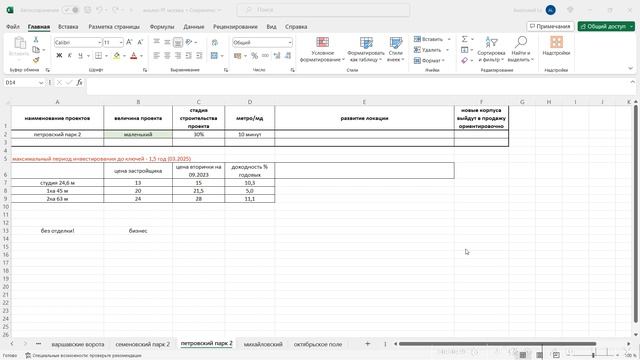Screen dimensions: 640x360
Task: Toggle underline (Ч) formatting
Action: tap(80, 56)
